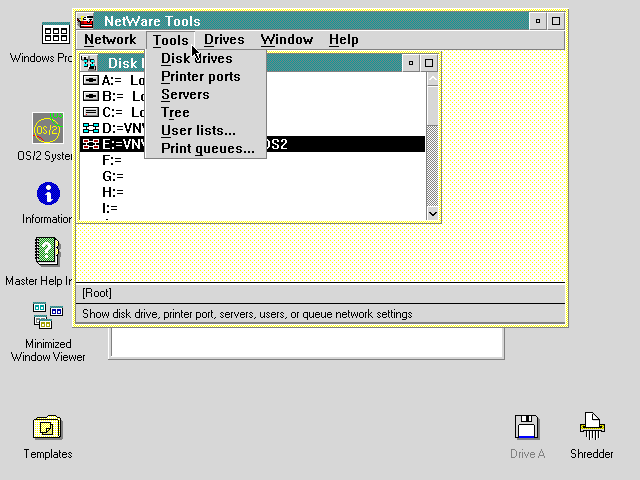The height and width of the screenshot is (480, 640).
Task: Choose Disk drives from Tools menu
Action: click(x=205, y=58)
